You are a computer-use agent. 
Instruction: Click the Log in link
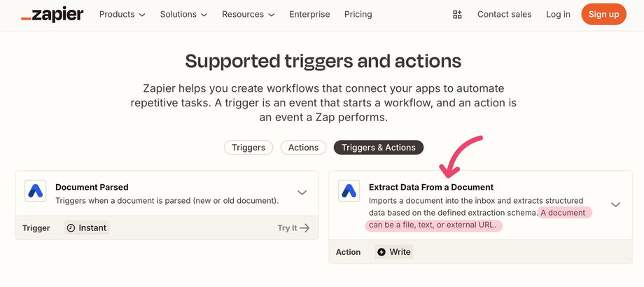(x=558, y=14)
